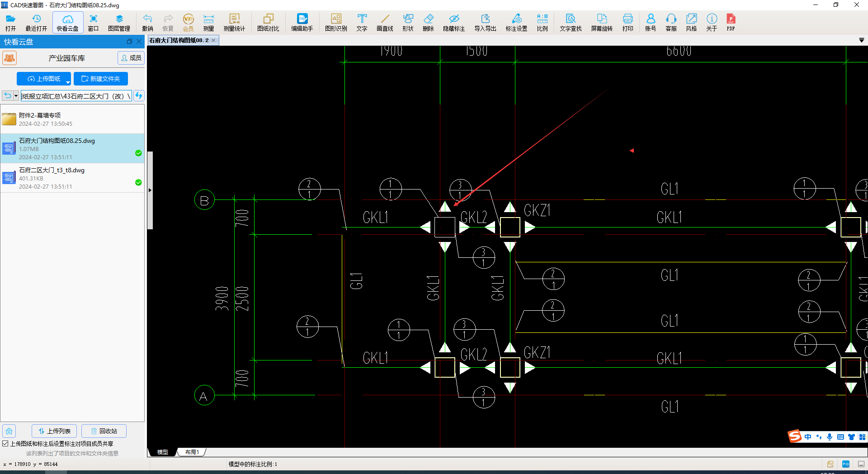Toggle Chinese input mode 中 indicator
868x474 pixels.
point(808,437)
